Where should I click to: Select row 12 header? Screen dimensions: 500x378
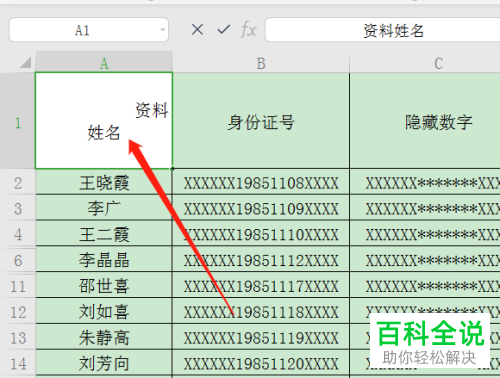pyautogui.click(x=18, y=311)
